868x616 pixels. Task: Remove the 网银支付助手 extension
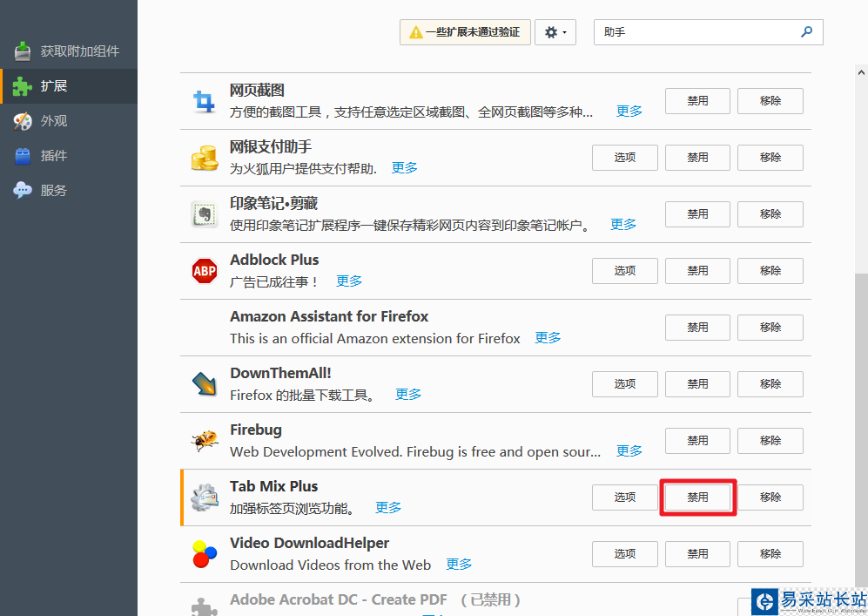(770, 158)
